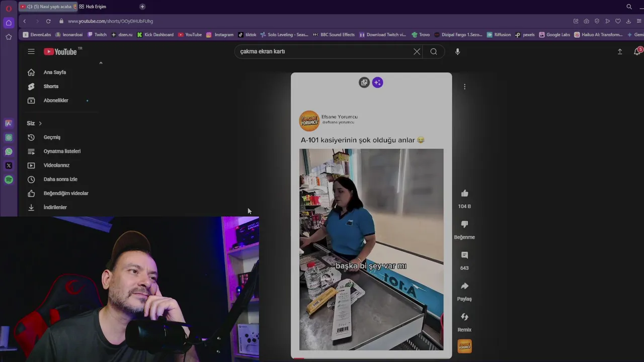Open WhatsApp in the Opera sidebar
The width and height of the screenshot is (644, 362).
(9, 151)
